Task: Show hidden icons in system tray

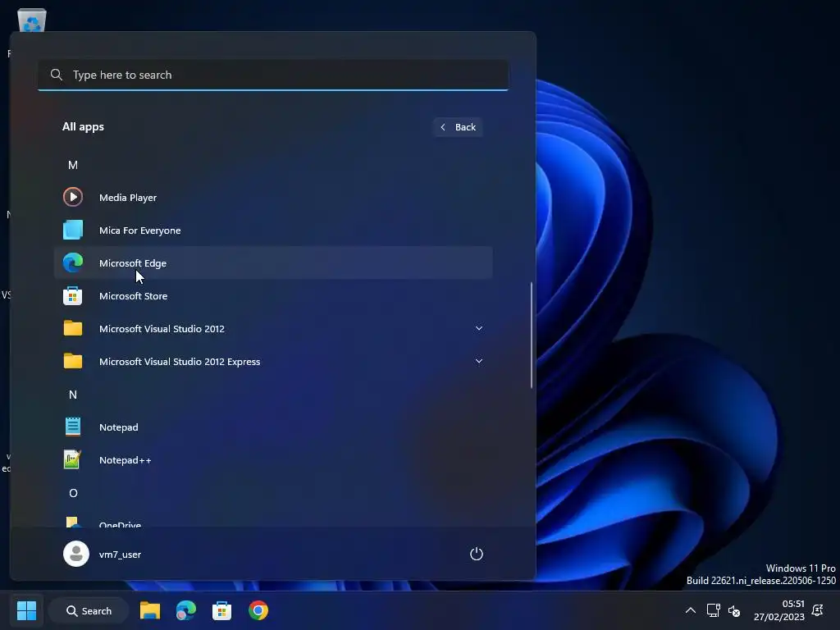Action: (x=691, y=610)
